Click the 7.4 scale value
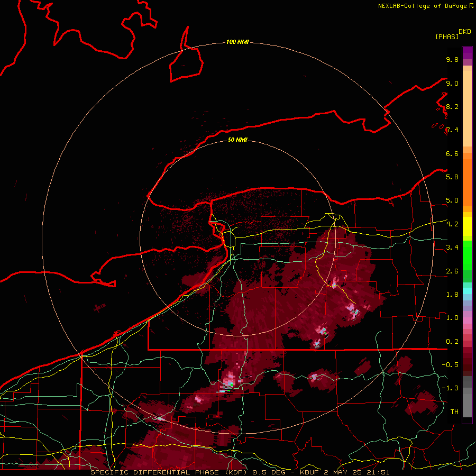 (452, 130)
